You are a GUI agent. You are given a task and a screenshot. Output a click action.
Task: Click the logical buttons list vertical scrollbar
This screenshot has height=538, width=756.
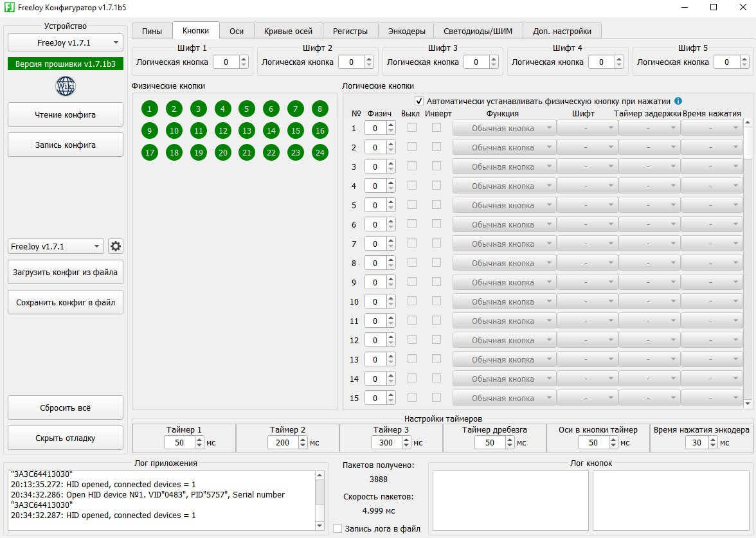coord(748,263)
